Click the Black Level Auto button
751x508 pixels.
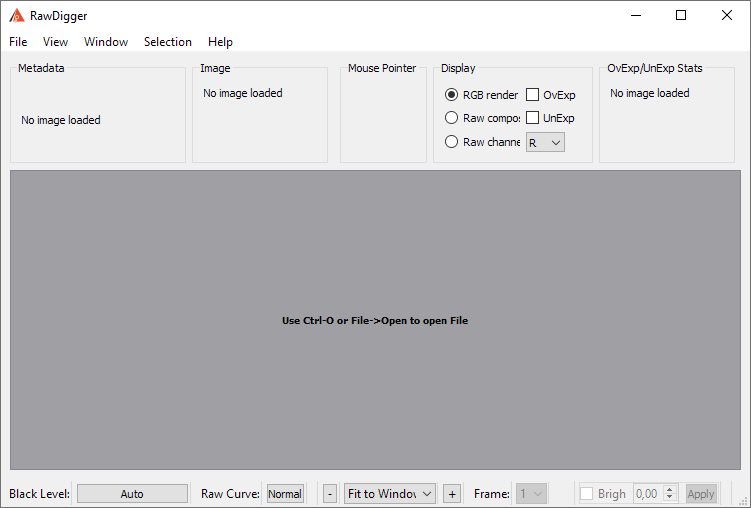132,494
